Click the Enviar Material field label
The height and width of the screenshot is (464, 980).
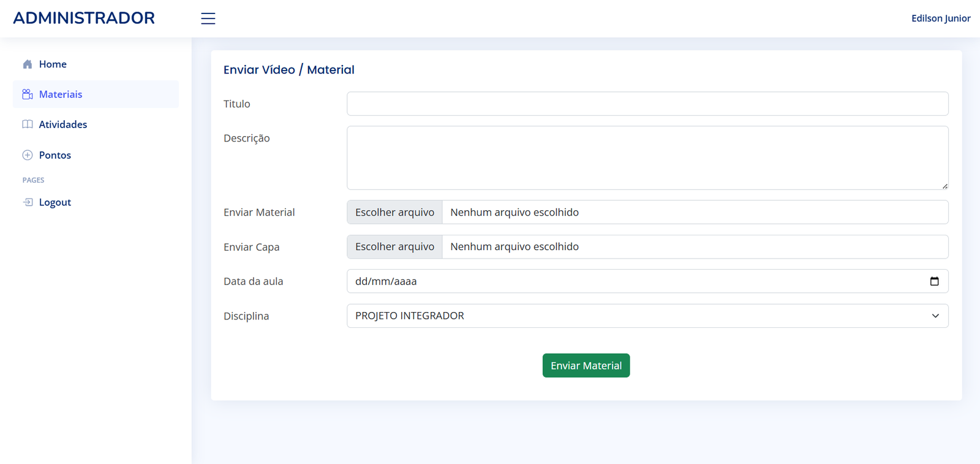pyautogui.click(x=259, y=212)
